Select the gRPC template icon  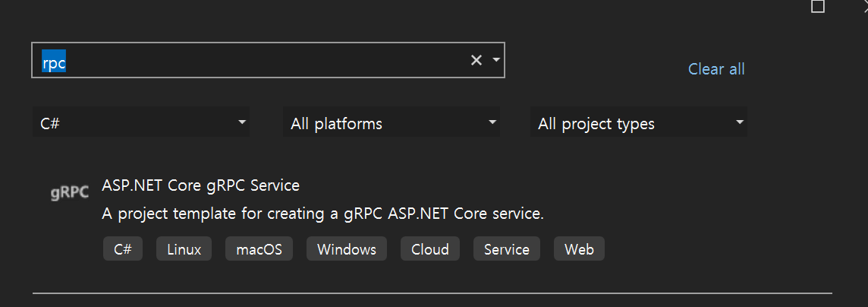click(70, 192)
